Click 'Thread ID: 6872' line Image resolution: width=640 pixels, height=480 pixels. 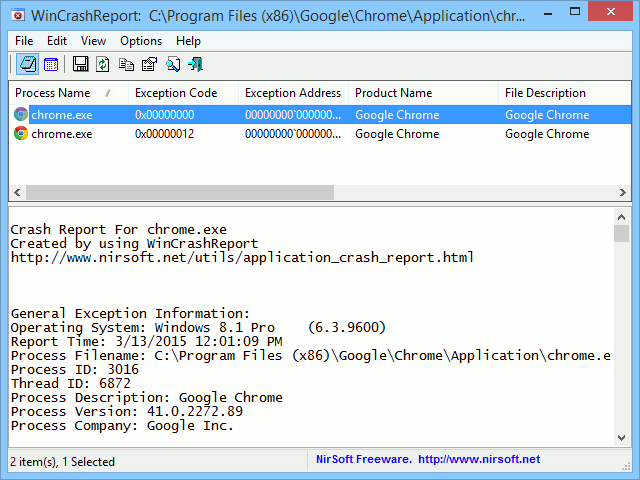click(71, 384)
